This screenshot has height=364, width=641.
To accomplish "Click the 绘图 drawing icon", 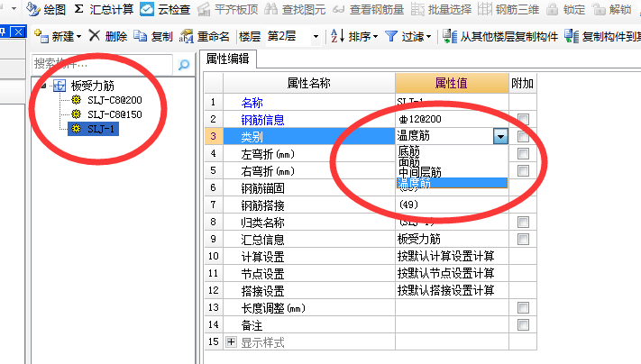I will 32,9.
